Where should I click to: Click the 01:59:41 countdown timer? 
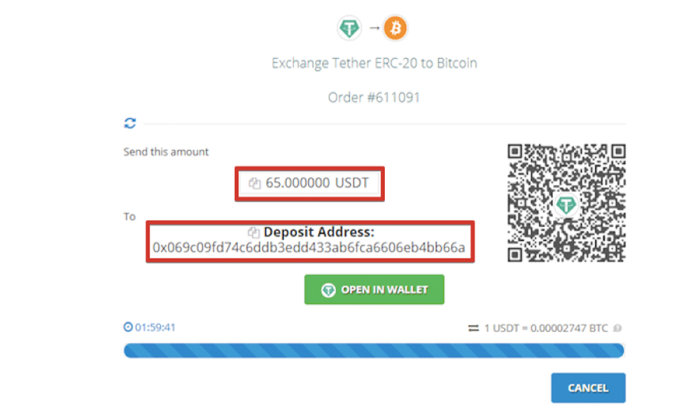(155, 327)
